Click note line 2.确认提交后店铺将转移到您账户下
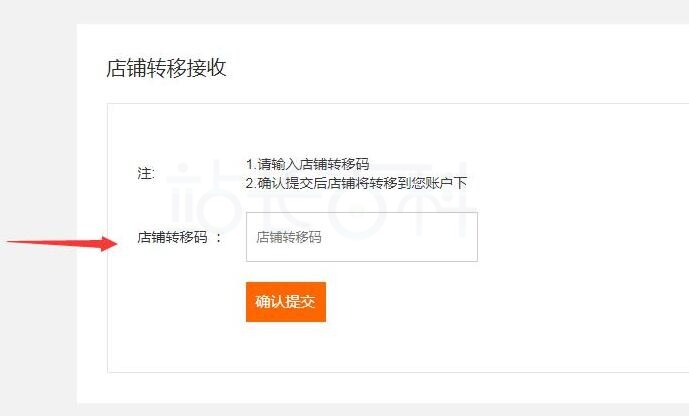This screenshot has width=689, height=416. (x=356, y=183)
